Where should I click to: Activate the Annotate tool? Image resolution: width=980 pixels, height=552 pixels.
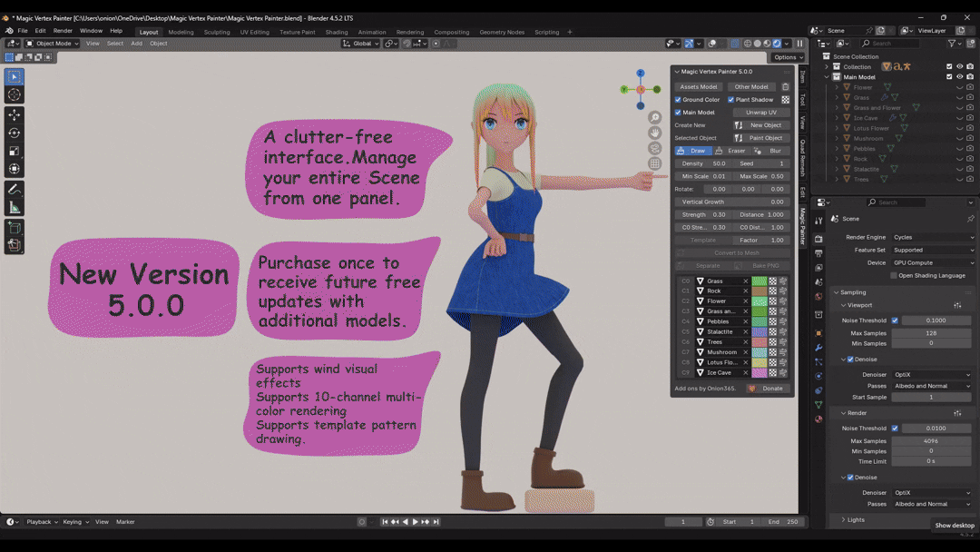coord(15,190)
